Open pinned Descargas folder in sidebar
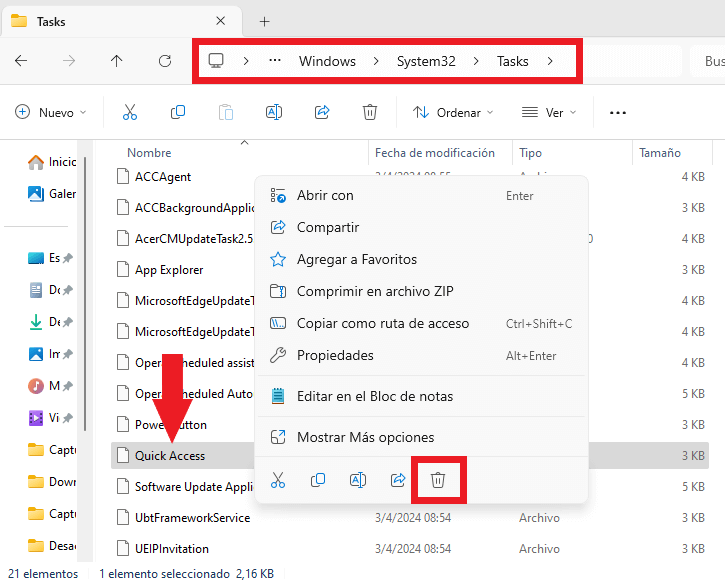The image size is (725, 582). pyautogui.click(x=50, y=322)
